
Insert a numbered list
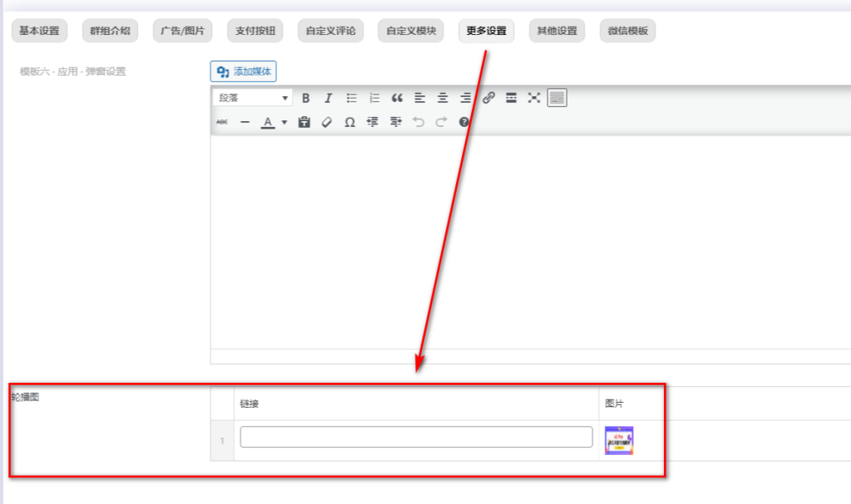[x=374, y=98]
